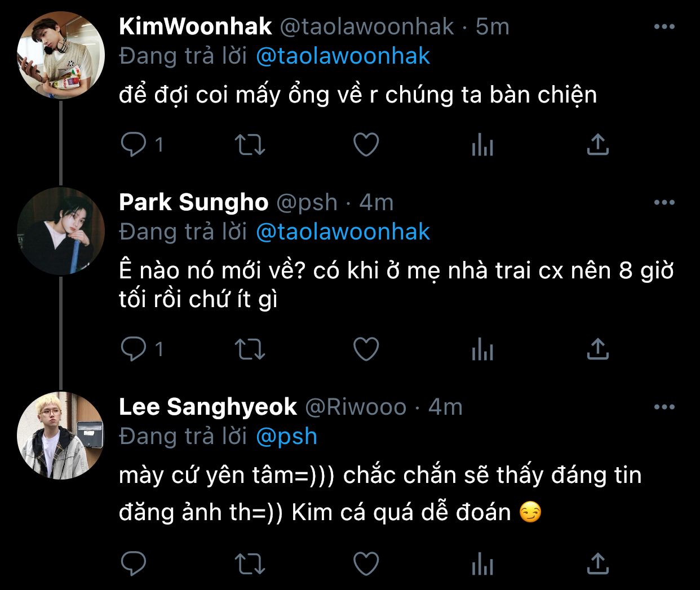Reply to Park Sungho's tweet
This screenshot has width=700, height=590.
[x=134, y=349]
